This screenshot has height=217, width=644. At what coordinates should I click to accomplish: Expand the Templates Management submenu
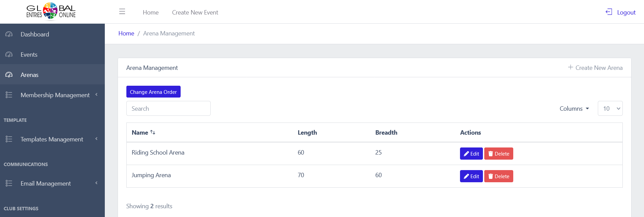click(96, 139)
